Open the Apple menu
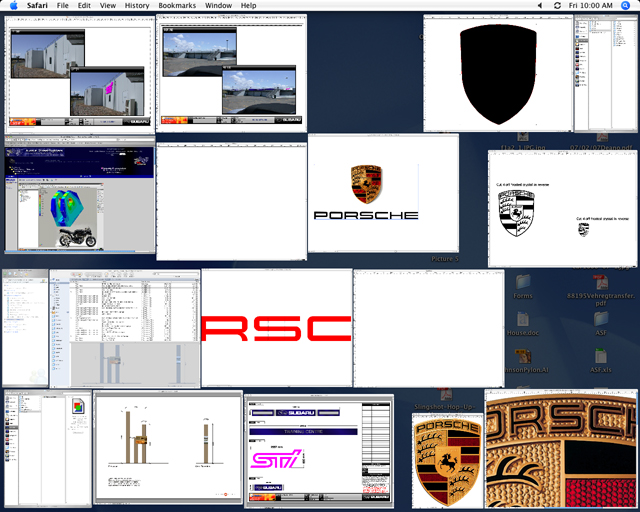The image size is (640, 512). pyautogui.click(x=13, y=5)
